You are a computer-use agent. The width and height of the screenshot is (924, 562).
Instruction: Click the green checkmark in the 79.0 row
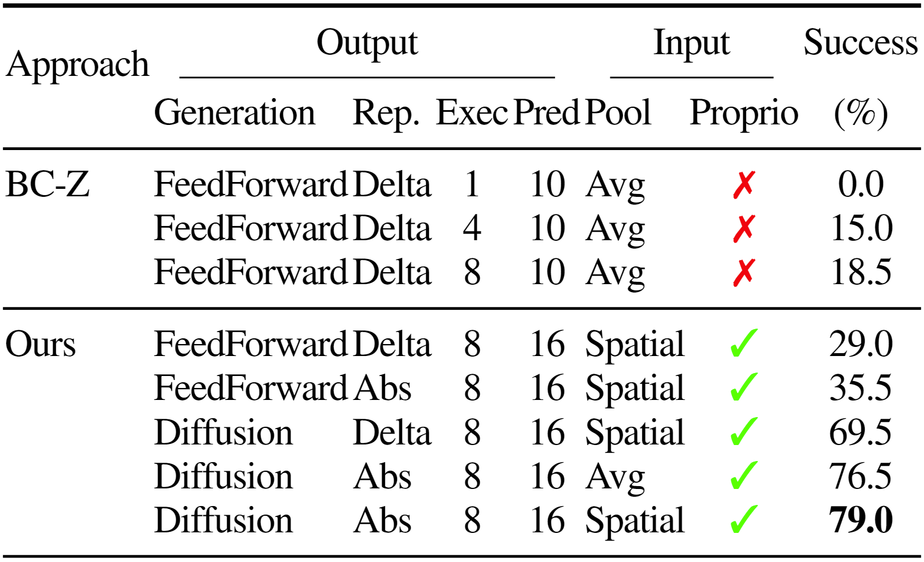[x=744, y=519]
